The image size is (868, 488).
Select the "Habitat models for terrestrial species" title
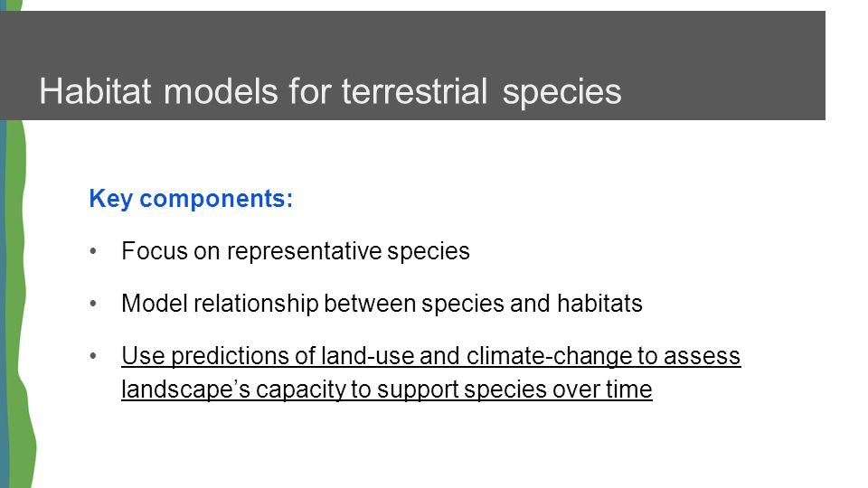tap(331, 91)
